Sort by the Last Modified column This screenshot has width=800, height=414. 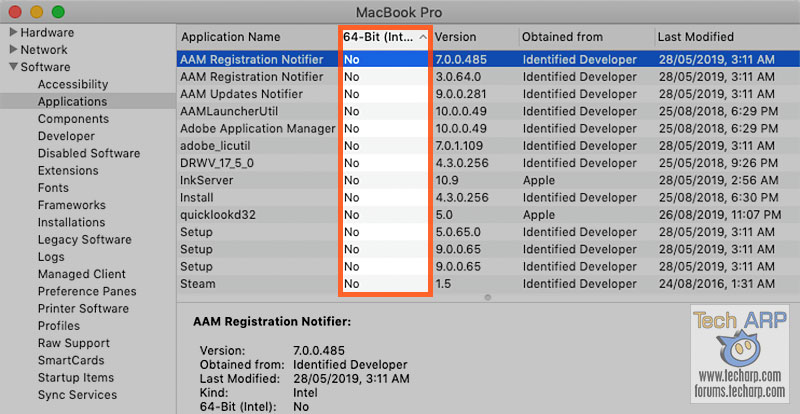696,37
